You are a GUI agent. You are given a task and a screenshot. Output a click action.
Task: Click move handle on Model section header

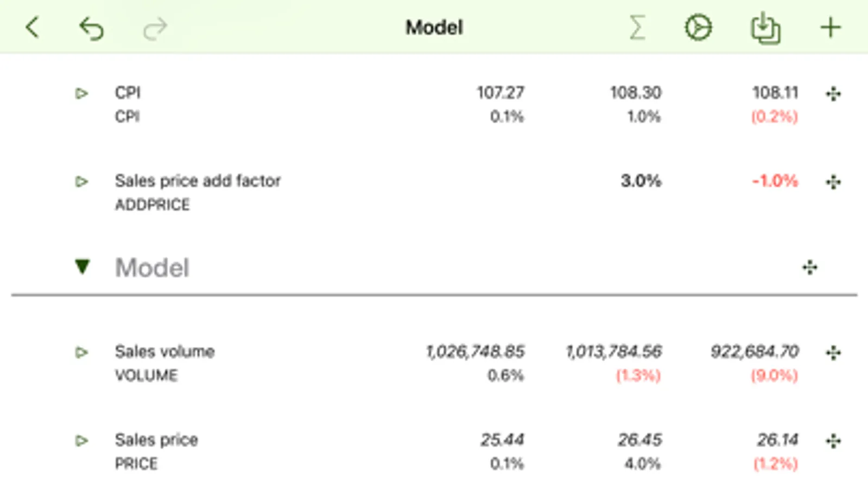coord(809,267)
